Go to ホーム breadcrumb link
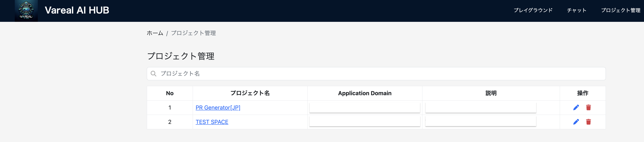 pyautogui.click(x=155, y=33)
